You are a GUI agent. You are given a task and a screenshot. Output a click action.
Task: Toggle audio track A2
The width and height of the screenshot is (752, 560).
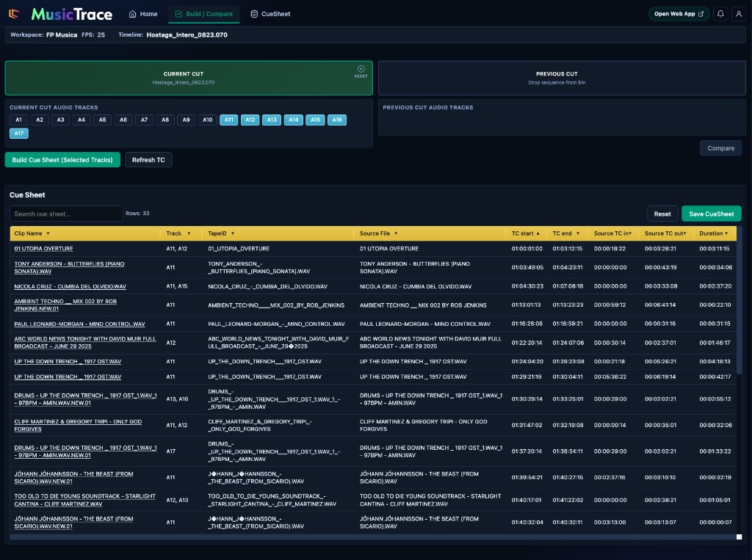[x=40, y=120]
